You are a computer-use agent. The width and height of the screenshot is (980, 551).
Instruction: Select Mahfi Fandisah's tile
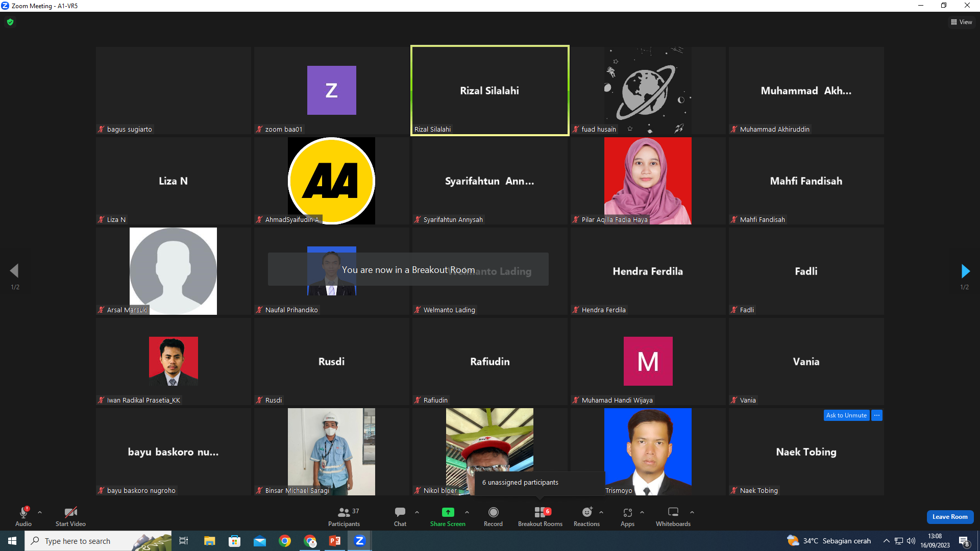point(806,181)
